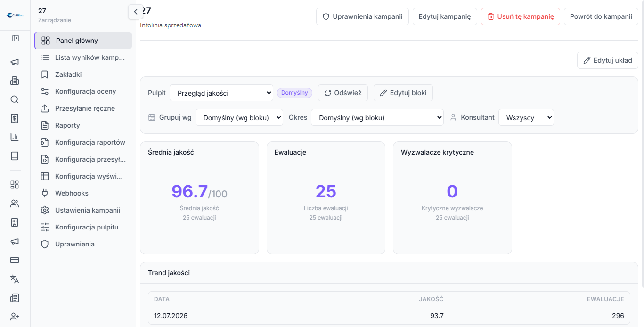Open the Pulpit dropdown showing Przegląd jakości
The height and width of the screenshot is (327, 644).
click(221, 93)
